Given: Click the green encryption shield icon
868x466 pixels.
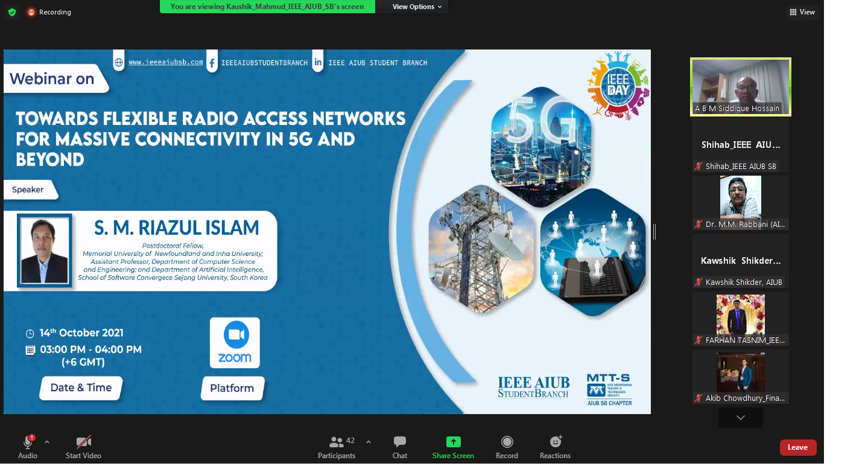Looking at the screenshot, I should pos(12,12).
